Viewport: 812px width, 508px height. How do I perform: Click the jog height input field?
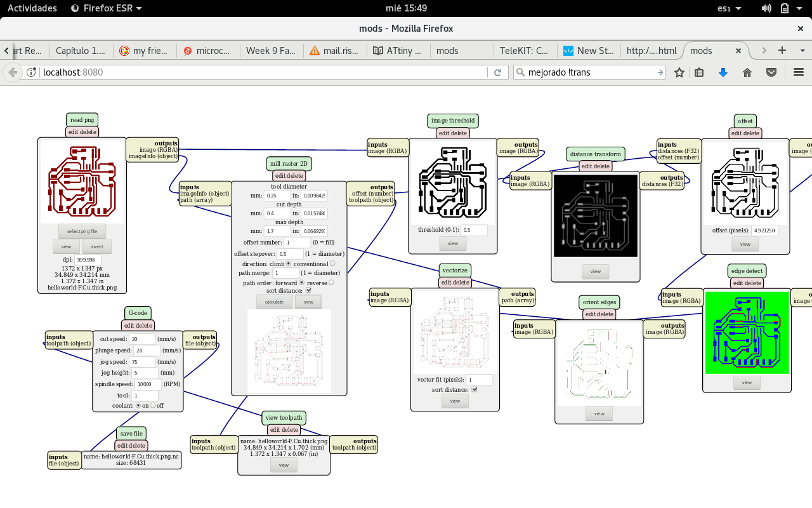pyautogui.click(x=144, y=373)
